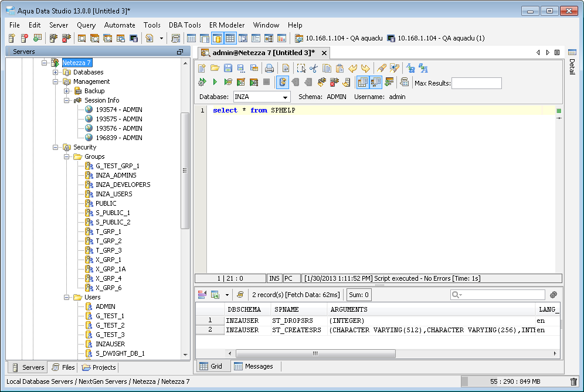
Task: Toggle the auto-commit database button
Action: 283,83
